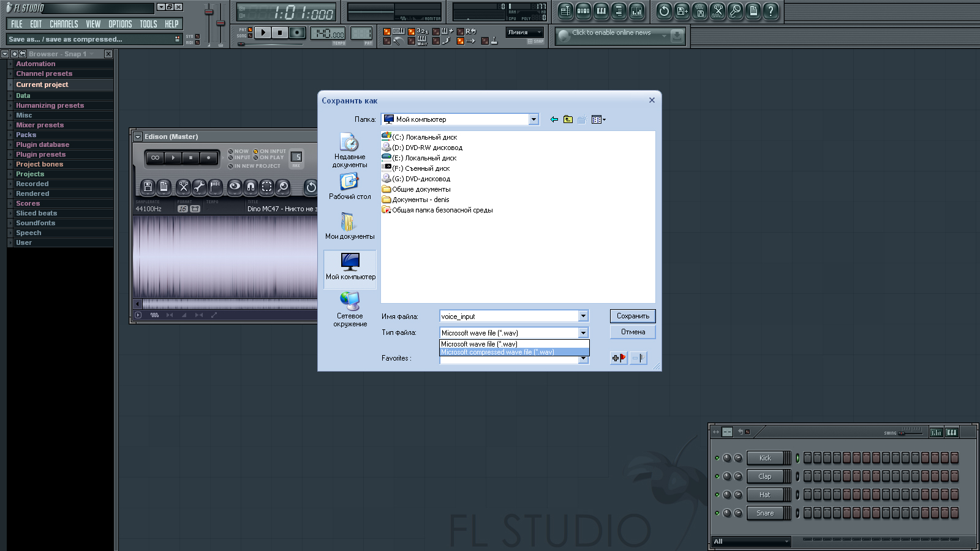Open Edison's wrench tools icon

tap(199, 187)
